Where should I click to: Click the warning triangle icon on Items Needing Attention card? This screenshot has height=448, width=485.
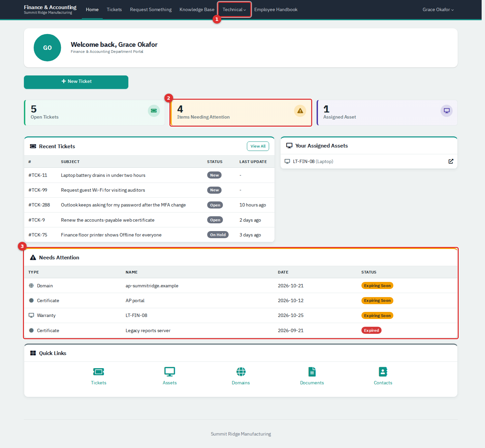click(300, 111)
